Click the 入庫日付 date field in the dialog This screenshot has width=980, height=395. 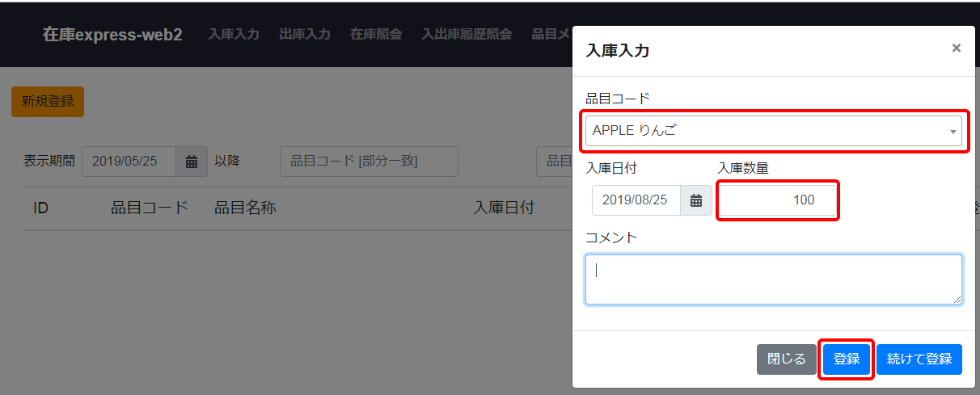pos(636,200)
